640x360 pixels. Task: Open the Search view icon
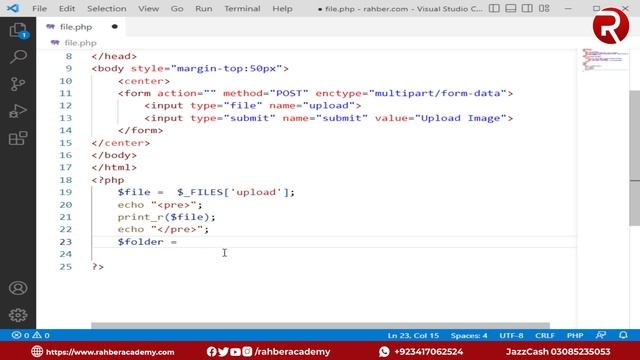pos(18,57)
